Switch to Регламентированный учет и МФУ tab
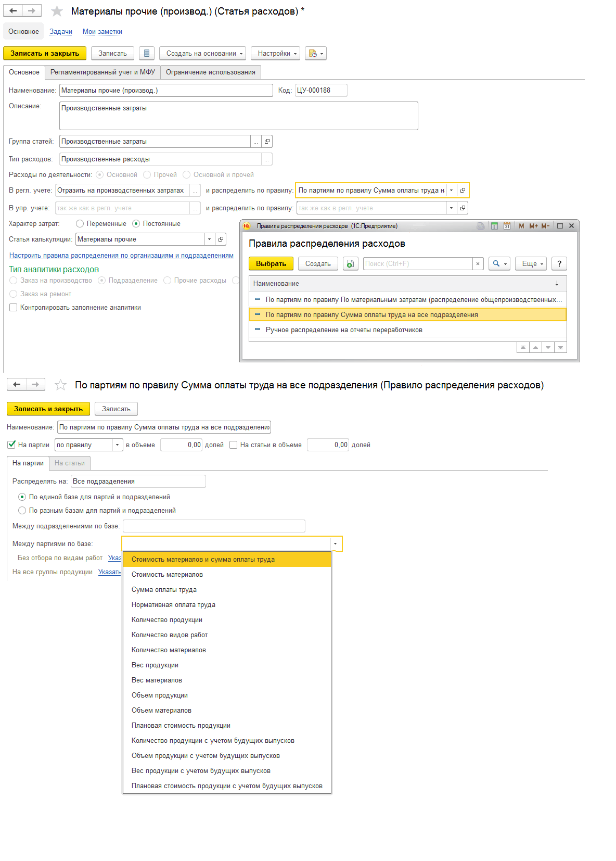The height and width of the screenshot is (861, 616). (102, 72)
